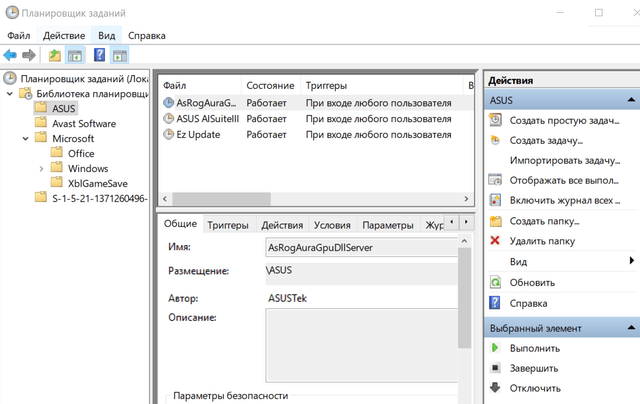Click Отключить action text
The height and width of the screenshot is (404, 640).
(x=535, y=388)
